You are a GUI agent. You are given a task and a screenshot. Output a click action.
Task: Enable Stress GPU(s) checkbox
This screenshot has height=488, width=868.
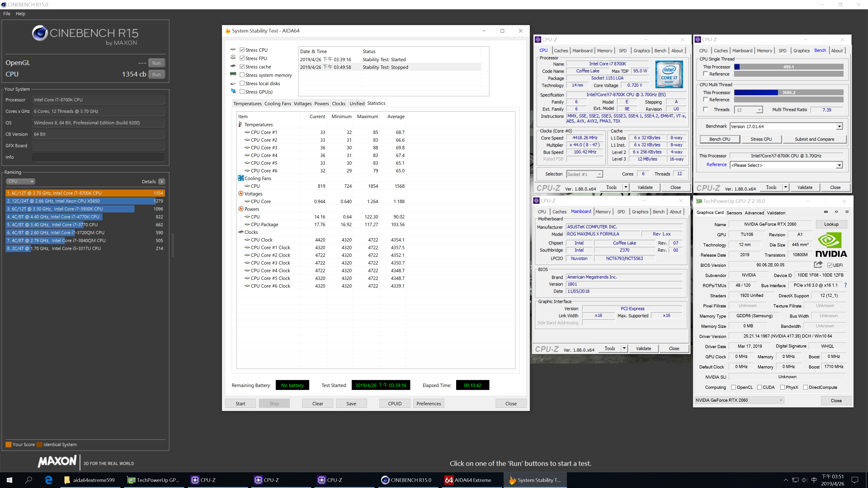click(242, 91)
